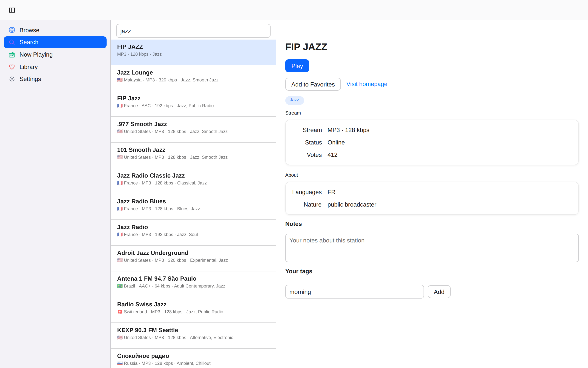Click the Russia flag on Спокойное радио
This screenshot has width=588, height=368.
tap(120, 363)
